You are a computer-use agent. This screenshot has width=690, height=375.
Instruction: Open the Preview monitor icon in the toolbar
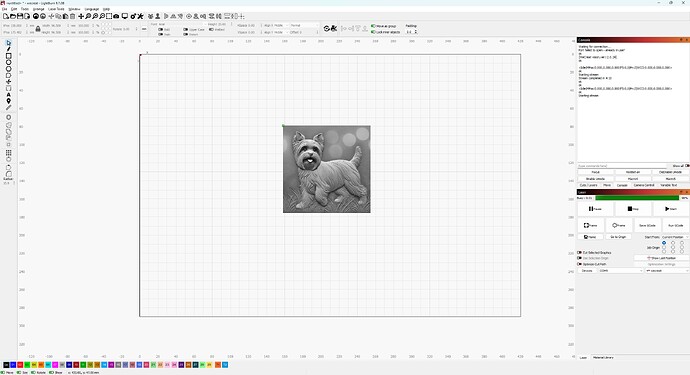click(125, 16)
